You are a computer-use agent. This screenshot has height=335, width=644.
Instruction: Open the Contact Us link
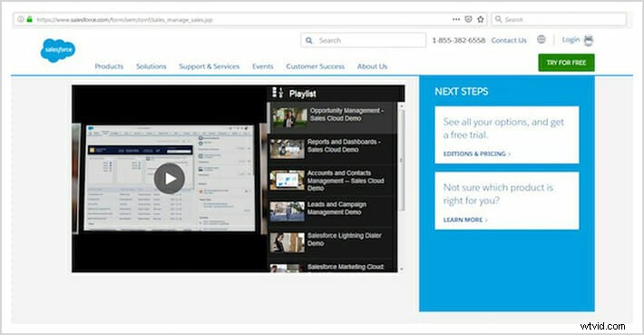pos(509,40)
